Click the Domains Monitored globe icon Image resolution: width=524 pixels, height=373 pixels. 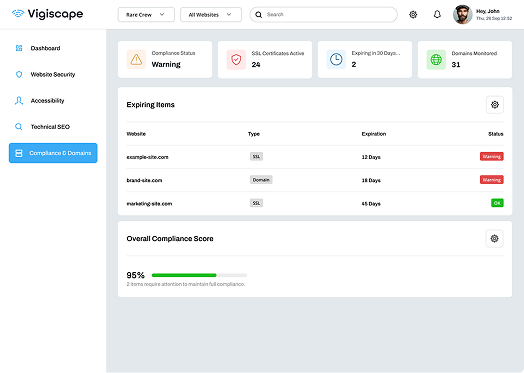click(x=436, y=59)
